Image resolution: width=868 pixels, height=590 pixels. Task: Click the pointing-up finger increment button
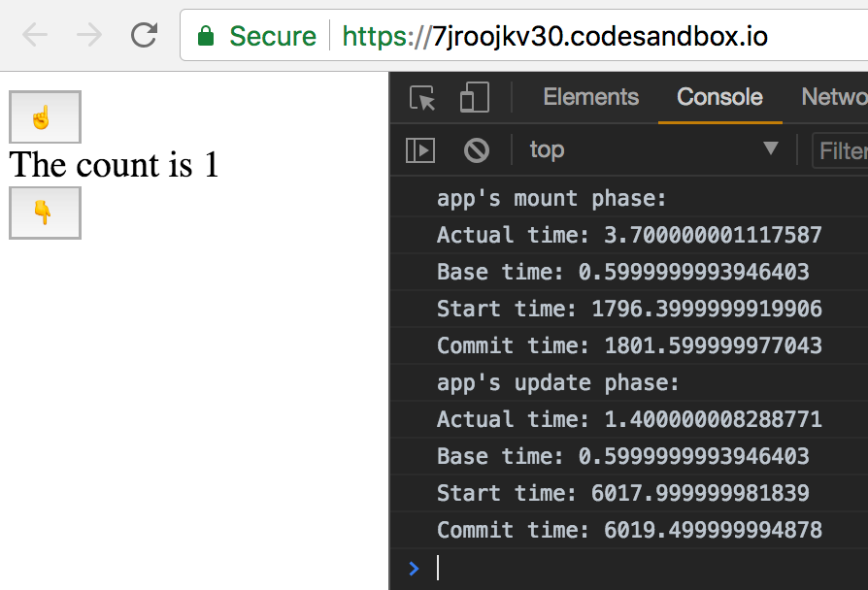point(45,116)
